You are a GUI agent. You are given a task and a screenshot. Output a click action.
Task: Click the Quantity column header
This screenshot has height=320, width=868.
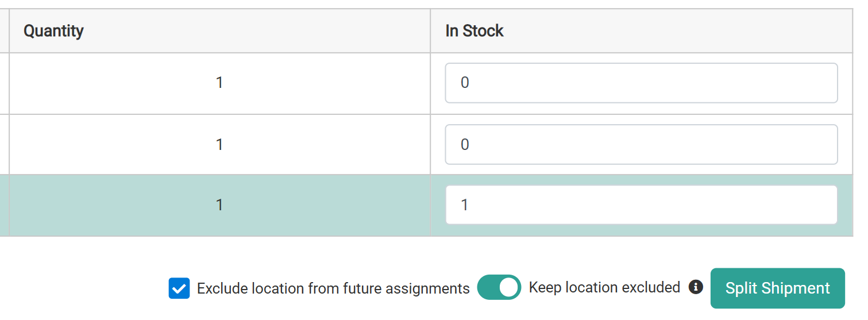[53, 31]
